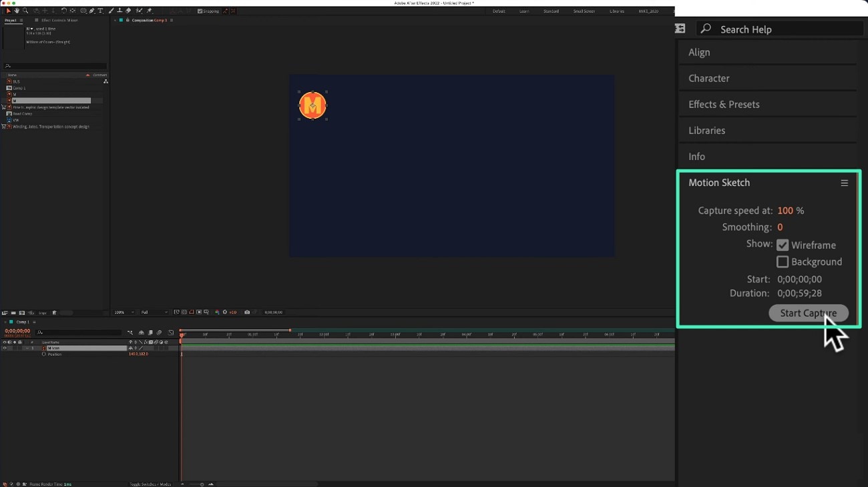Open the Effects & Presets panel
Viewport: 868px width, 487px height.
723,104
